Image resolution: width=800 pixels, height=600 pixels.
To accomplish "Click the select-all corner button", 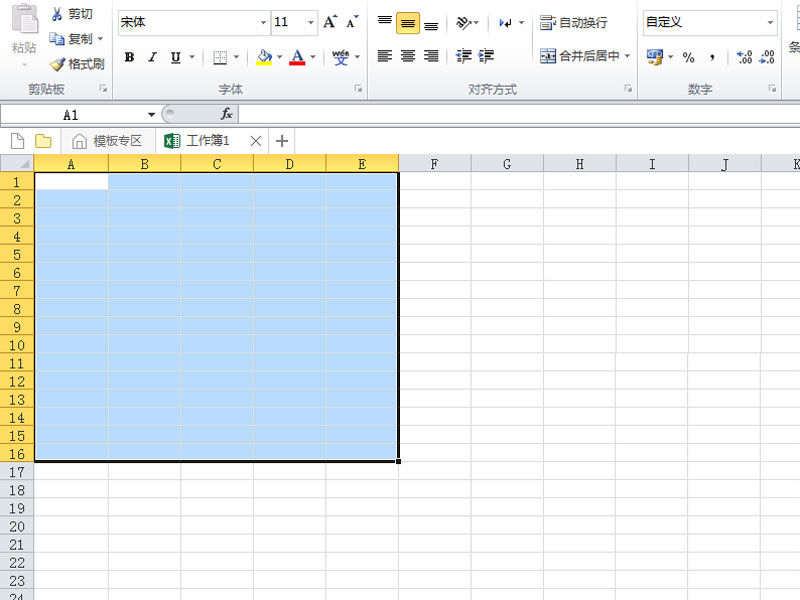I will click(17, 164).
